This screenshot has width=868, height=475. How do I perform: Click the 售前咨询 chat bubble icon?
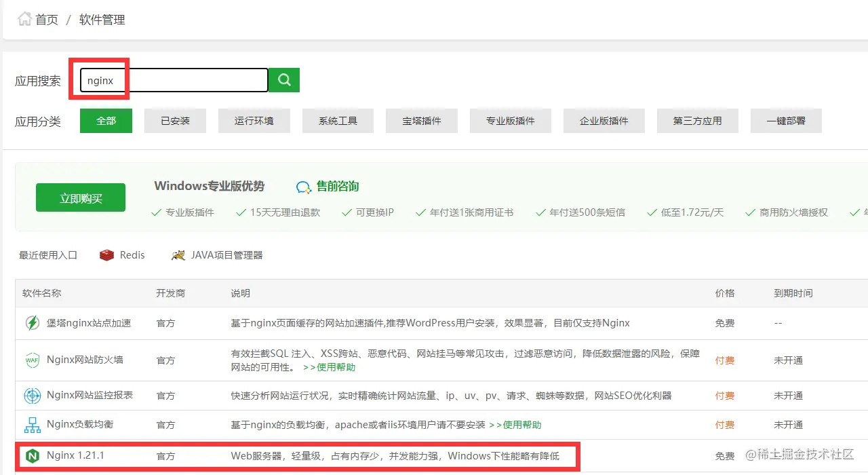pos(304,187)
